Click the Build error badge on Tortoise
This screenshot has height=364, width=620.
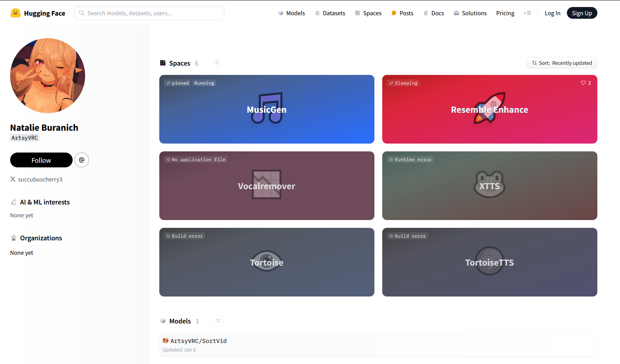pyautogui.click(x=185, y=236)
